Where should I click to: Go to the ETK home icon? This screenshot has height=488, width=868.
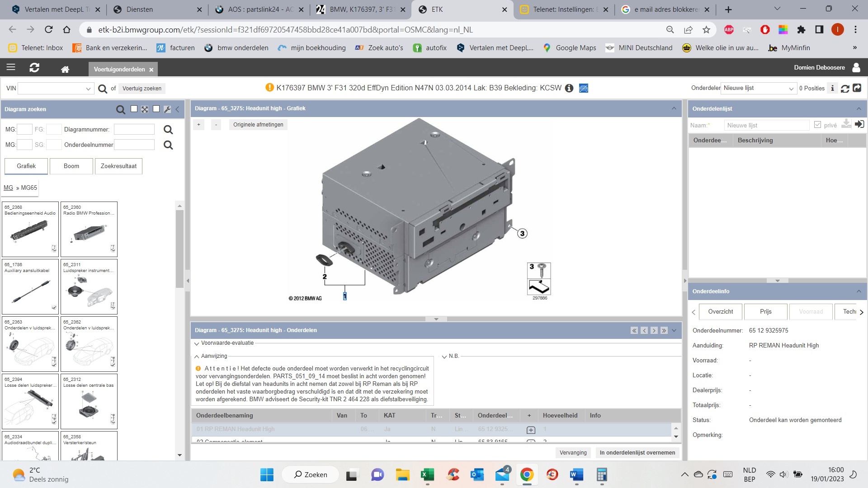click(65, 69)
